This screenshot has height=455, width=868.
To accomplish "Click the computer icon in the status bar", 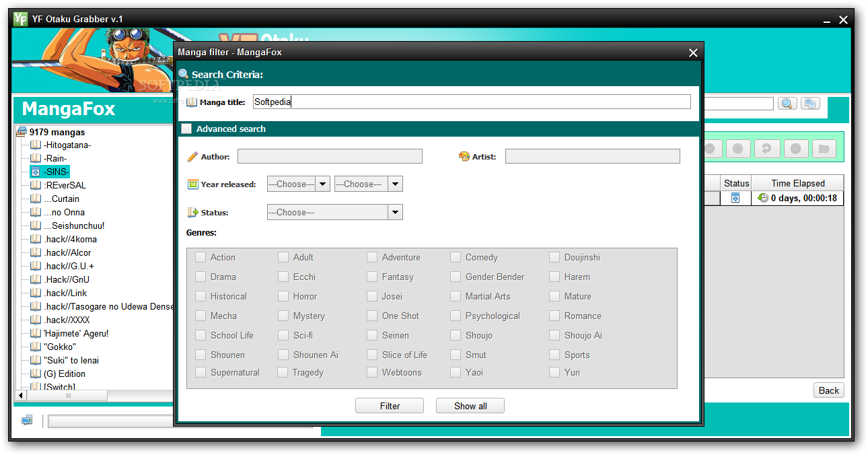I will coord(27,420).
